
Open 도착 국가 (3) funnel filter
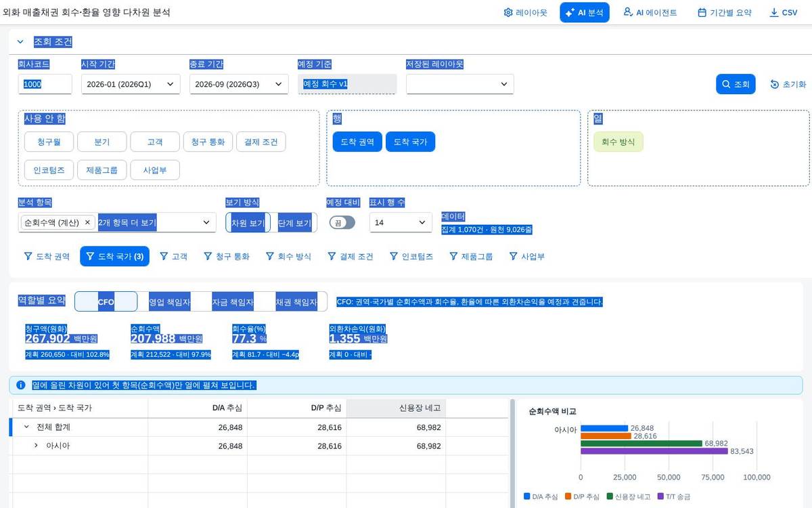click(x=114, y=256)
